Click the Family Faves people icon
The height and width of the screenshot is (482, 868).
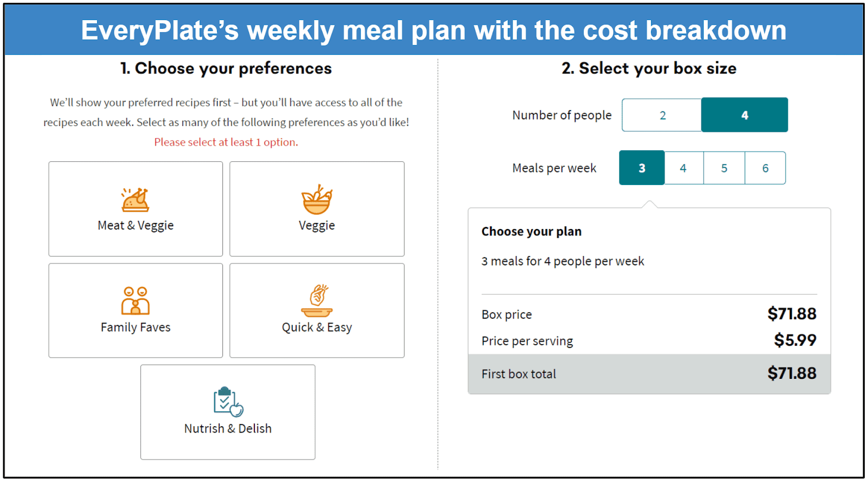(135, 301)
